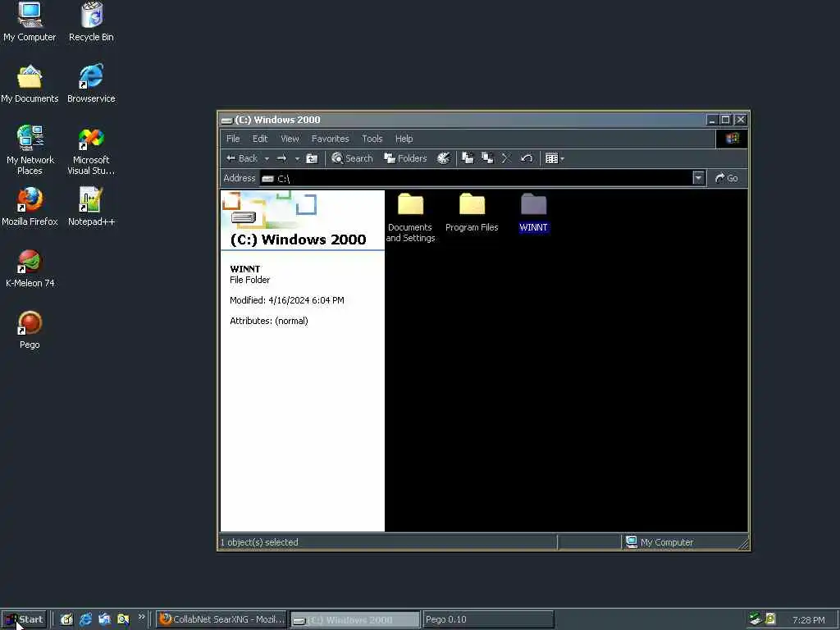
Task: Click the yellow tray icon beside the clock
Action: click(x=770, y=619)
